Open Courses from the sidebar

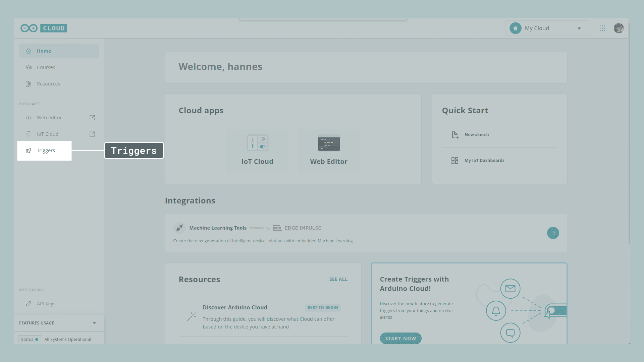[x=46, y=67]
